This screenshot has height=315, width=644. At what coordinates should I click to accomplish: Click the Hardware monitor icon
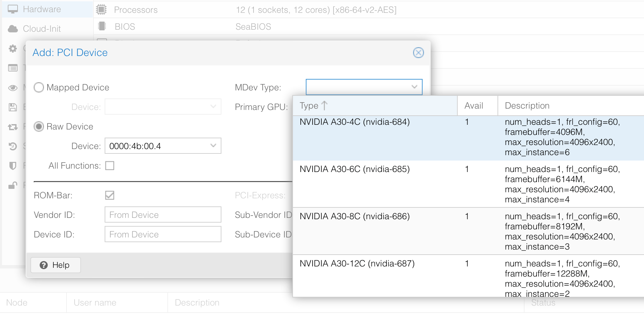(12, 9)
